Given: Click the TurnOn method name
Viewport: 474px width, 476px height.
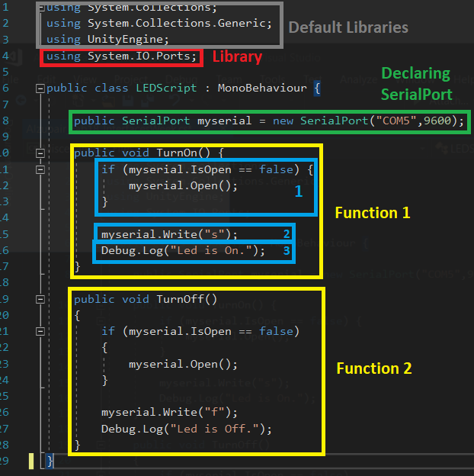Looking at the screenshot, I should pos(181,153).
